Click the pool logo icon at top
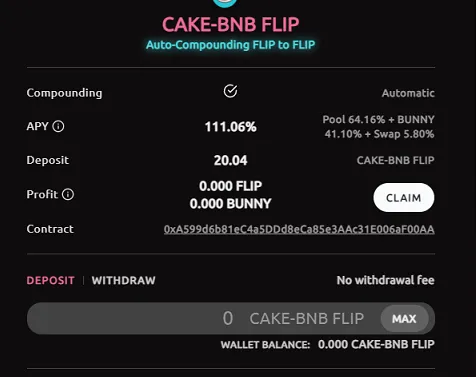This screenshot has height=377, width=476. pyautogui.click(x=226, y=3)
